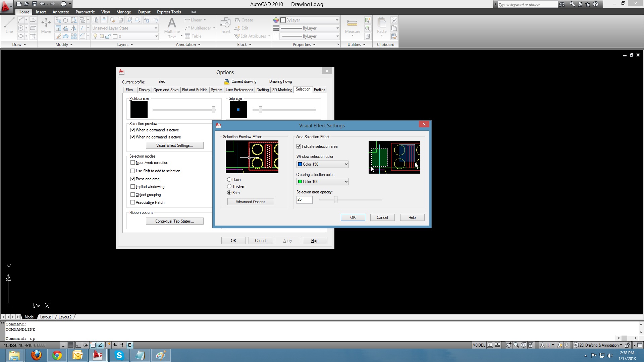Click the Zoom magnifier in status bar
The height and width of the screenshot is (362, 644).
coord(516,345)
